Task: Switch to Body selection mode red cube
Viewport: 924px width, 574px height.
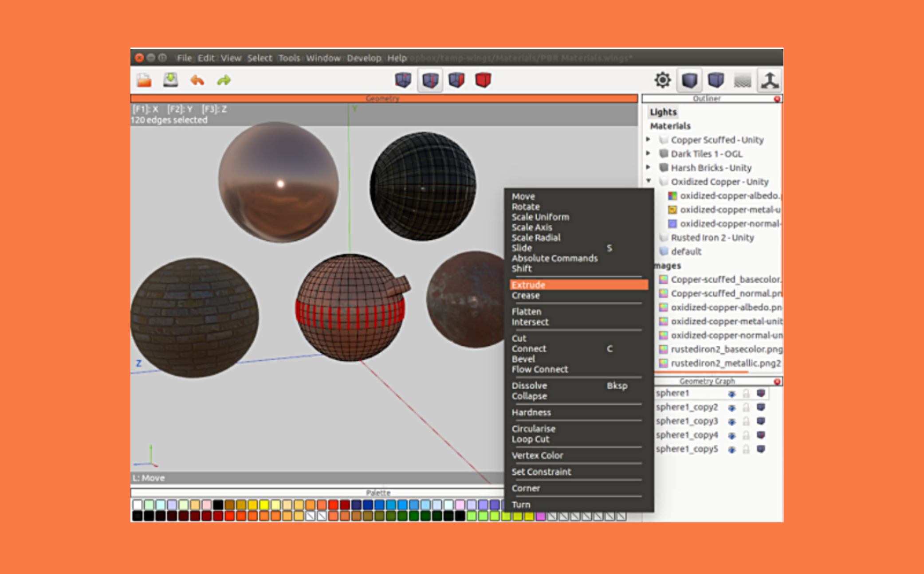Action: pyautogui.click(x=483, y=80)
